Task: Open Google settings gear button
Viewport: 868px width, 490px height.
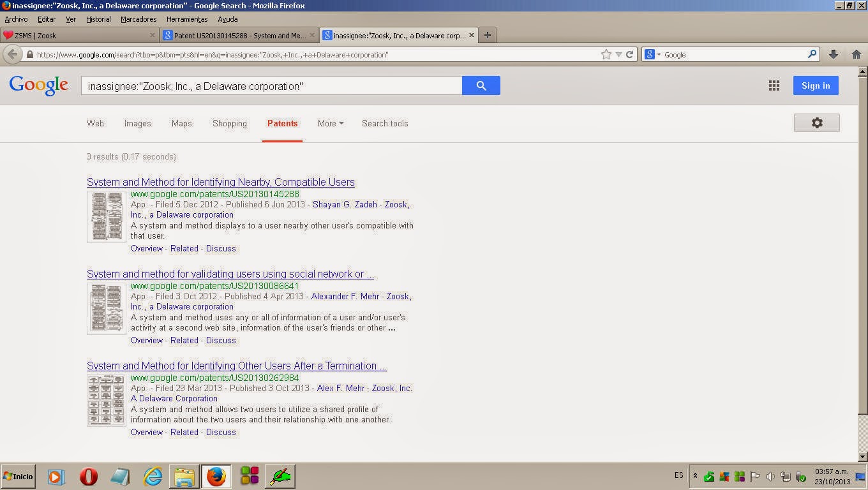Action: 817,123
